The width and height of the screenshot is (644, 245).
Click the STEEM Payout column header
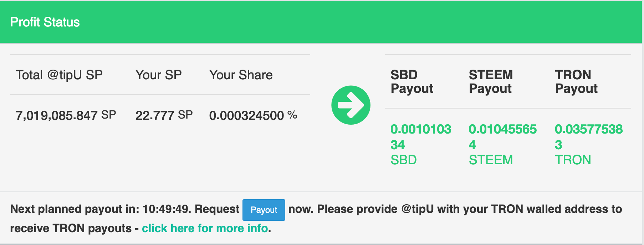[491, 81]
